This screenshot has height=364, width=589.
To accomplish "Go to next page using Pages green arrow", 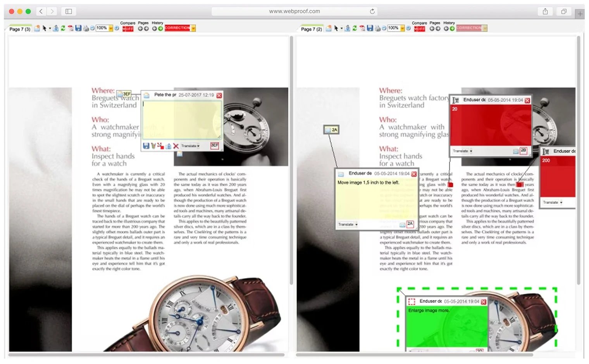I will pos(146,28).
